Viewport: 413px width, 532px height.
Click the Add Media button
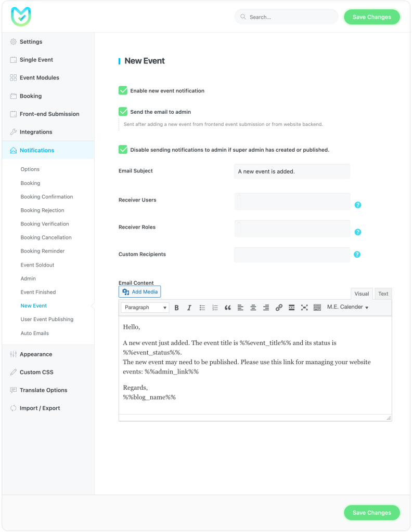tap(140, 292)
